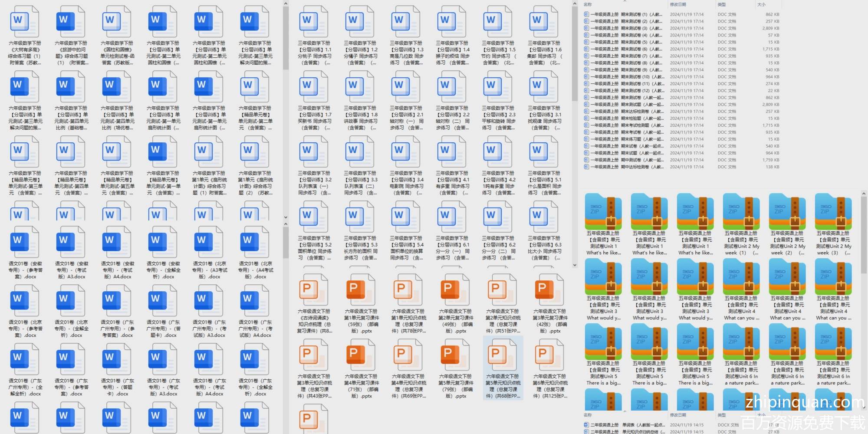Select the 期末考试检测题 row in the list
The height and width of the screenshot is (434, 868).
(x=681, y=125)
